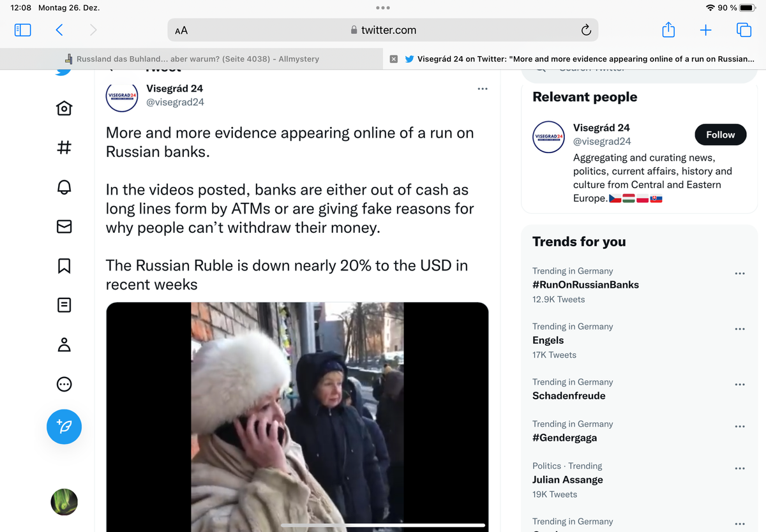766x532 pixels.
Task: Open the Schadenfreude trend
Action: pos(569,395)
